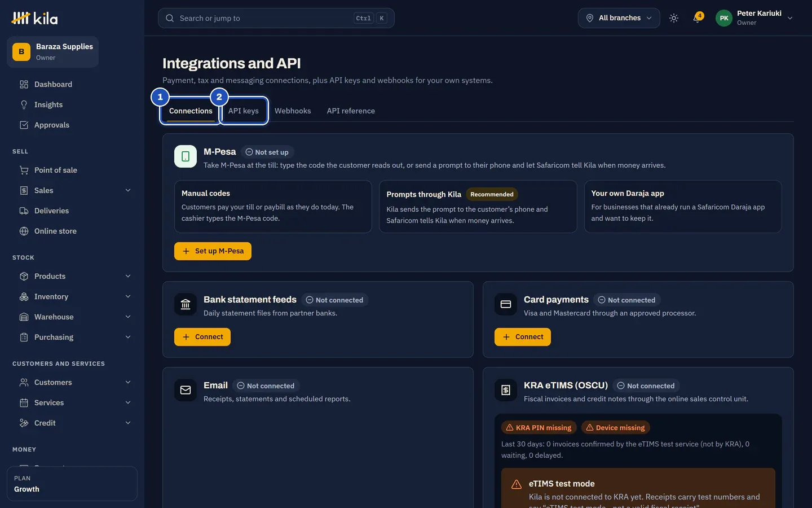Choose the Manual codes option card
Screen dimensions: 812x508
tap(273, 207)
